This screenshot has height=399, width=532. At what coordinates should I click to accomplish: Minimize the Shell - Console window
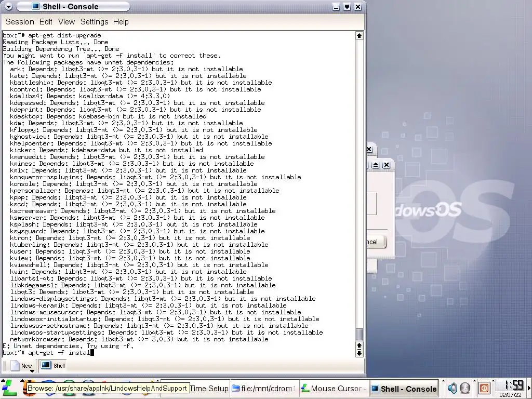coord(336,7)
